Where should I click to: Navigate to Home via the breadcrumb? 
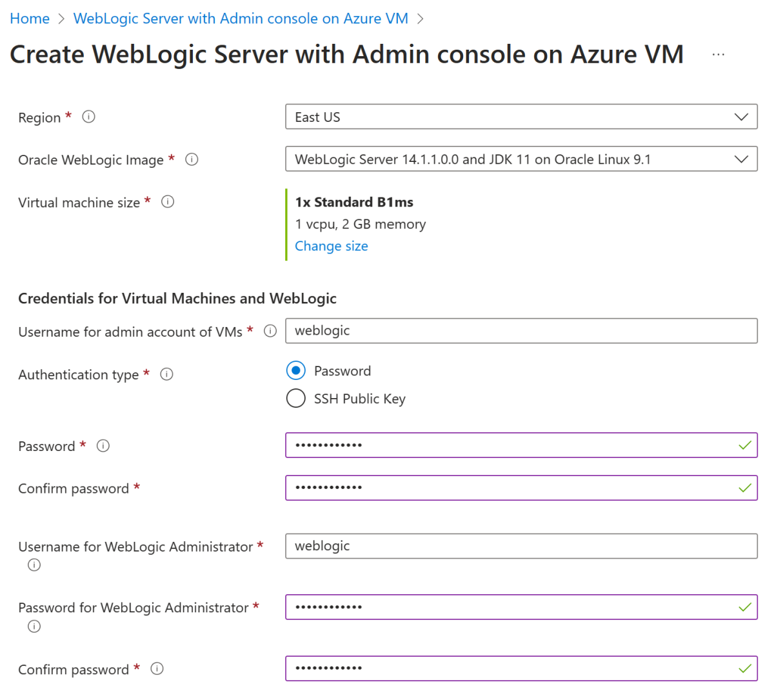tap(29, 18)
